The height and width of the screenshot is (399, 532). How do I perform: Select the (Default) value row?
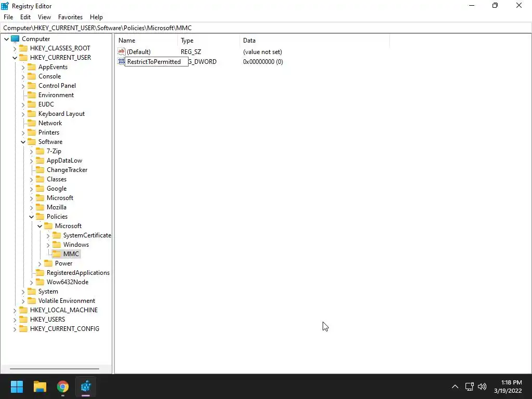[x=253, y=52]
